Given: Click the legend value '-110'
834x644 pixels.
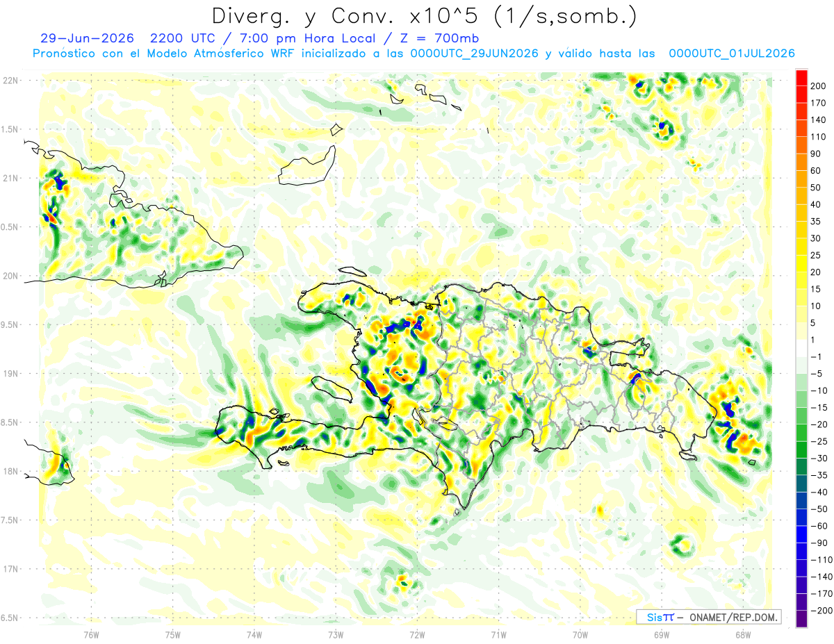Looking at the screenshot, I should click(x=822, y=560).
